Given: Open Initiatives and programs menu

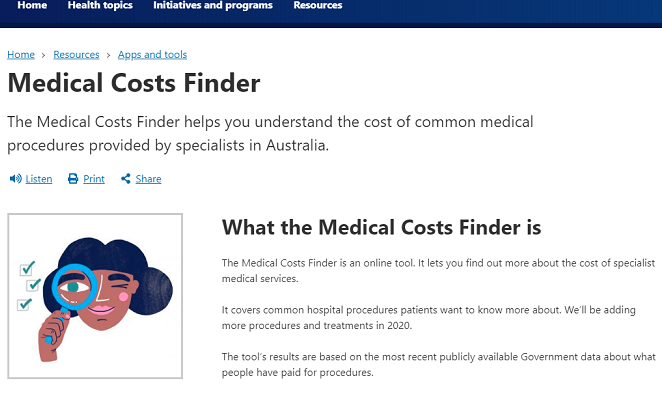Looking at the screenshot, I should pyautogui.click(x=213, y=5).
